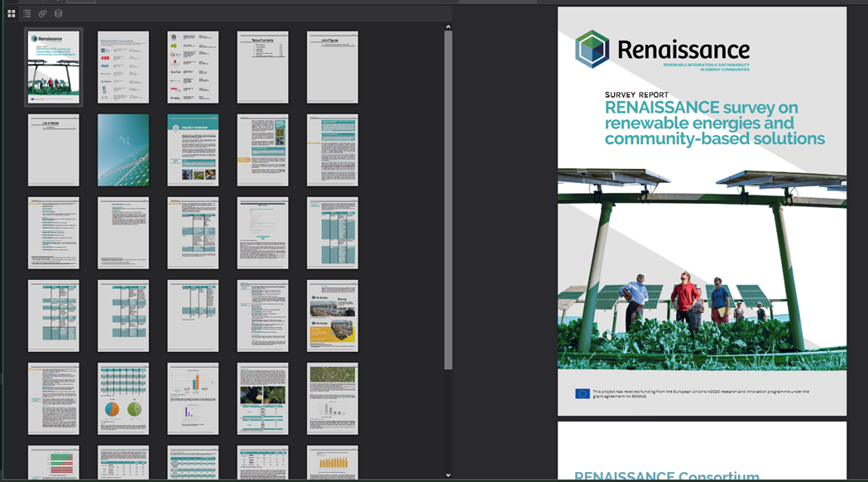The height and width of the screenshot is (482, 868).
Task: Open the page 14 form-like page thumbnail
Action: [263, 233]
